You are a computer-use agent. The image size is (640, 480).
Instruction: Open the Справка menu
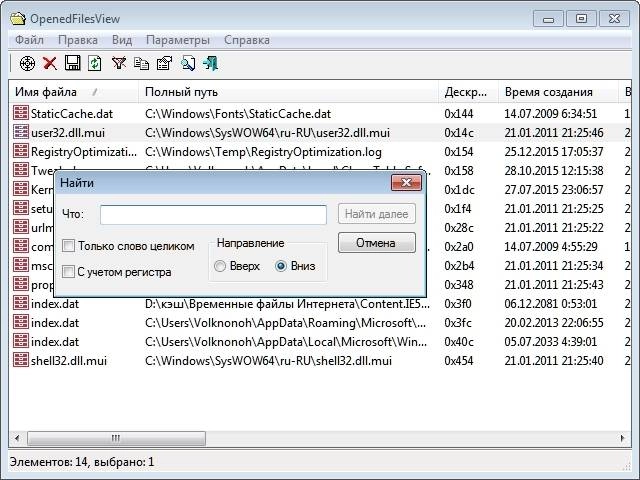point(247,40)
